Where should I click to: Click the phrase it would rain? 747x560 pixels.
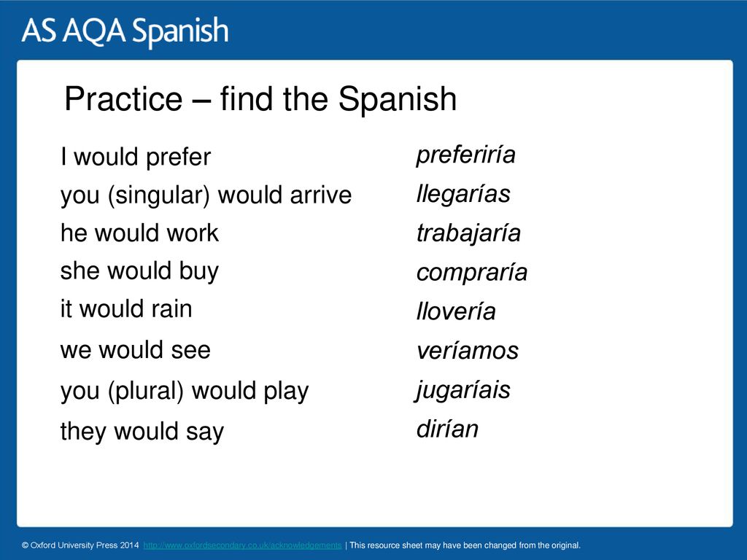[x=126, y=308]
